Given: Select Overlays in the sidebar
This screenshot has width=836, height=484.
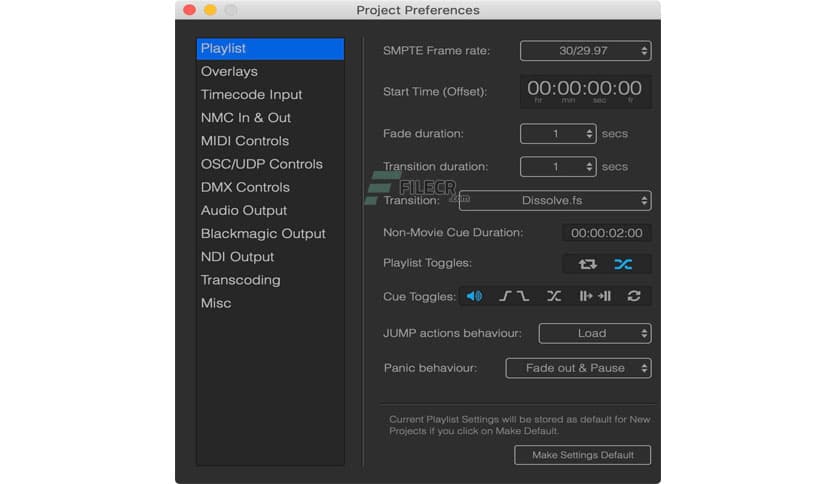Looking at the screenshot, I should (x=229, y=72).
